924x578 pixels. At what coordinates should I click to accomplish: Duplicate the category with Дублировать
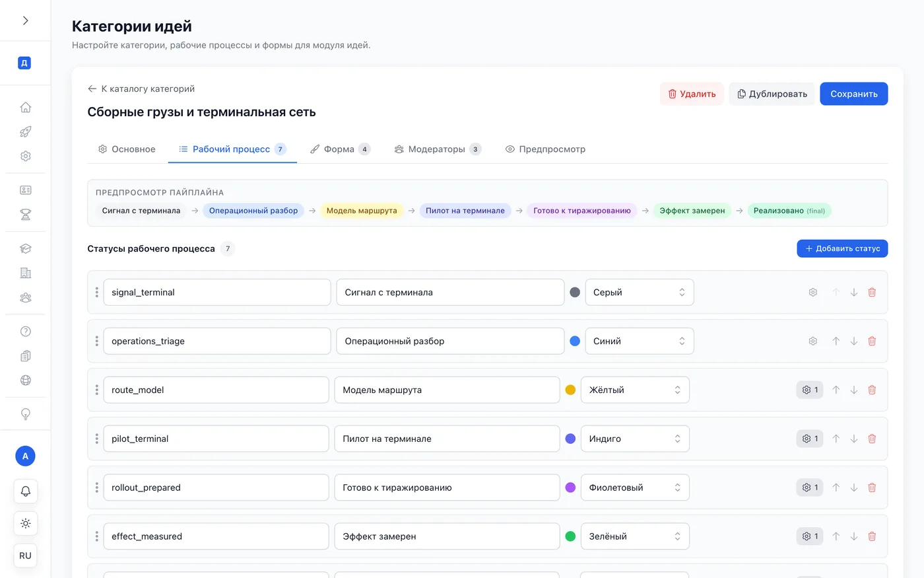point(772,94)
